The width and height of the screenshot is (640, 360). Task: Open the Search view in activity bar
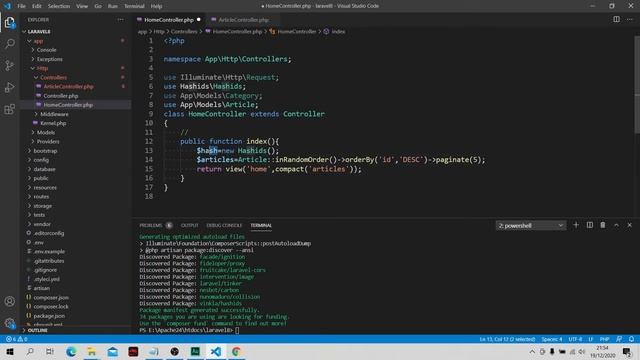pos(9,43)
